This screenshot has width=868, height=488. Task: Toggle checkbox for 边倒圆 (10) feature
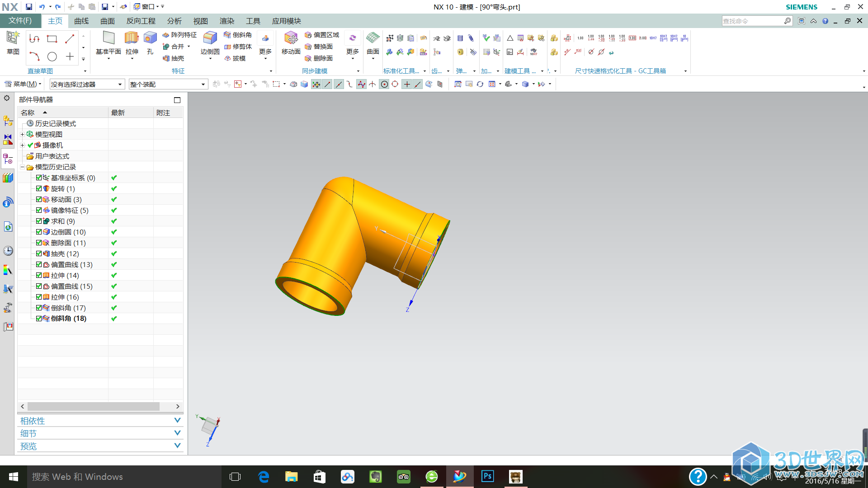click(x=39, y=232)
